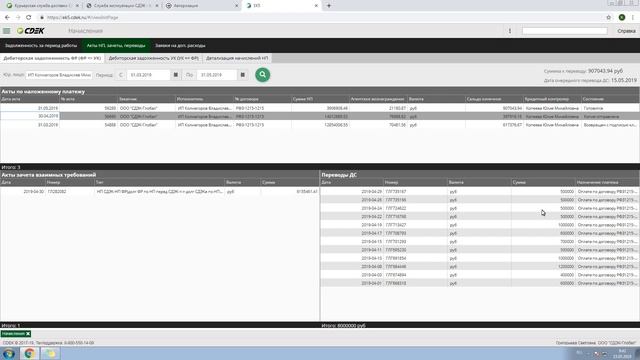Screen dimensions: 640x360
Task: Open the calendar for the start date 01.03.2019
Action: pos(176,75)
